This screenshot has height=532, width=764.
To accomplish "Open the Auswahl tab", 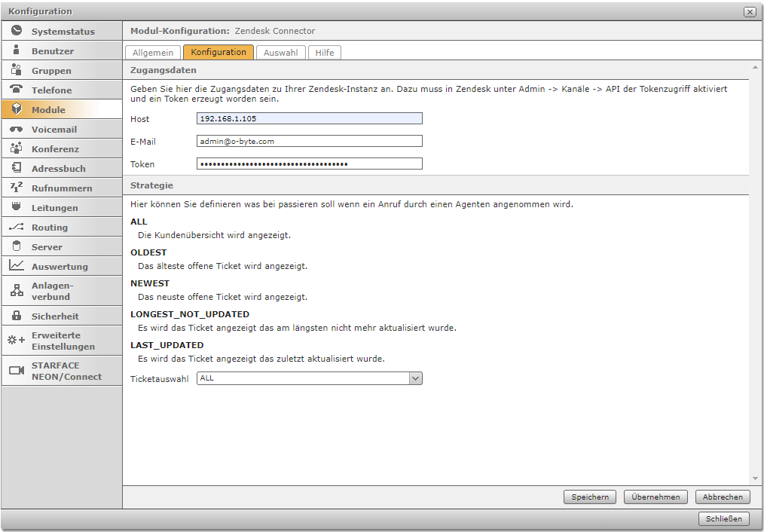I will pyautogui.click(x=280, y=53).
